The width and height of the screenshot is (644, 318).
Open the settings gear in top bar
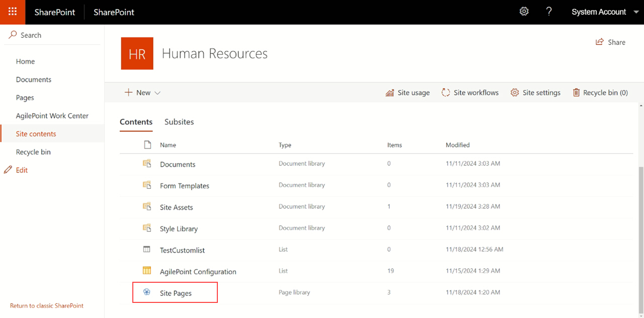pyautogui.click(x=524, y=12)
